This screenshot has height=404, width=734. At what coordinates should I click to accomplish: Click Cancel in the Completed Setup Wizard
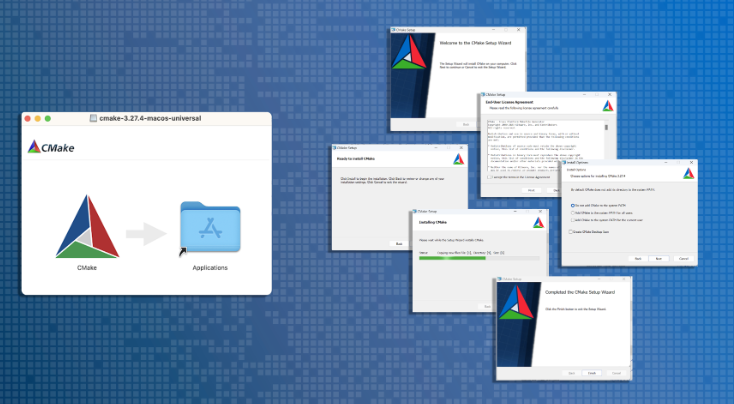coord(617,373)
